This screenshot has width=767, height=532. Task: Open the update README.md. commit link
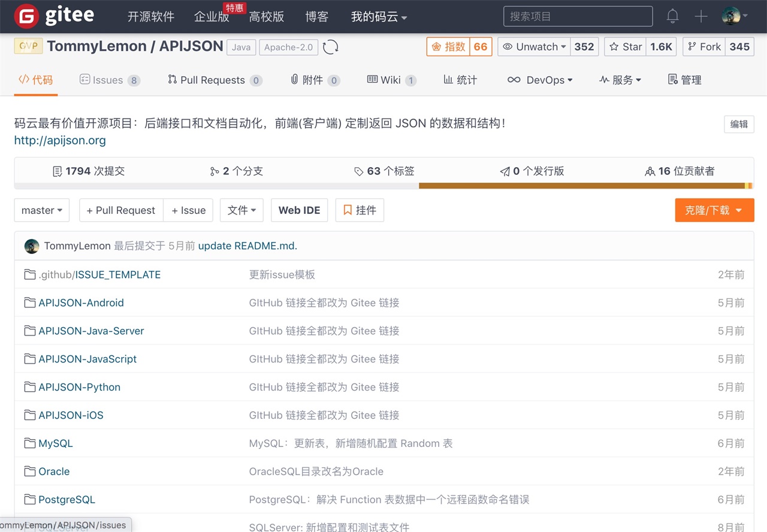coord(247,246)
